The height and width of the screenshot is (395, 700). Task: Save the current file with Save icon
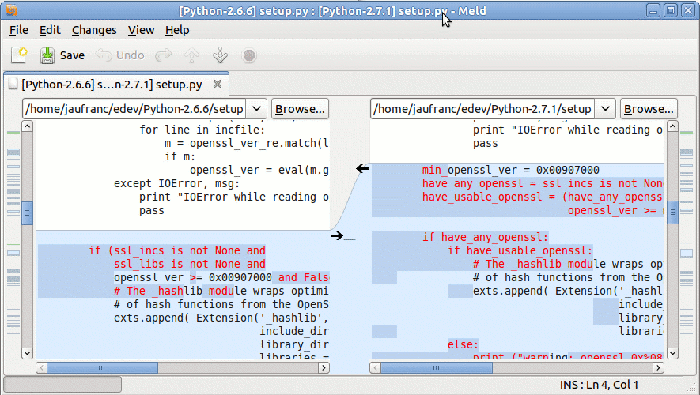coord(47,55)
